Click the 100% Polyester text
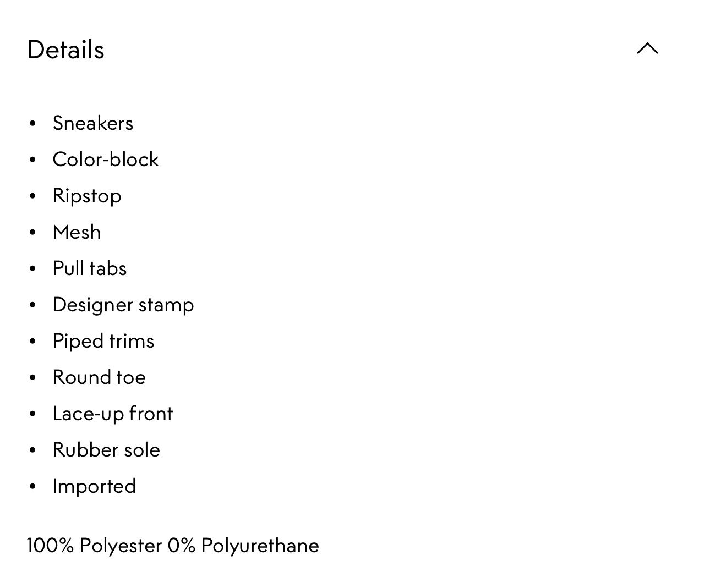 [x=94, y=546]
